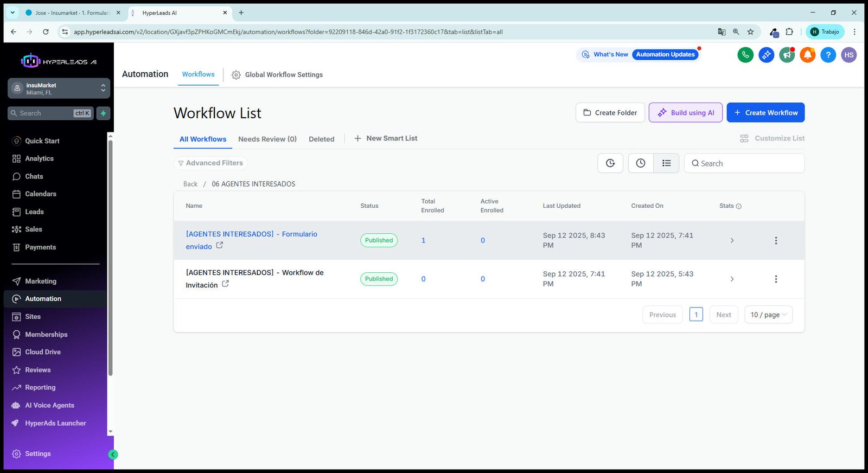Click the green phone dialer icon
The height and width of the screenshot is (473, 868).
click(745, 55)
